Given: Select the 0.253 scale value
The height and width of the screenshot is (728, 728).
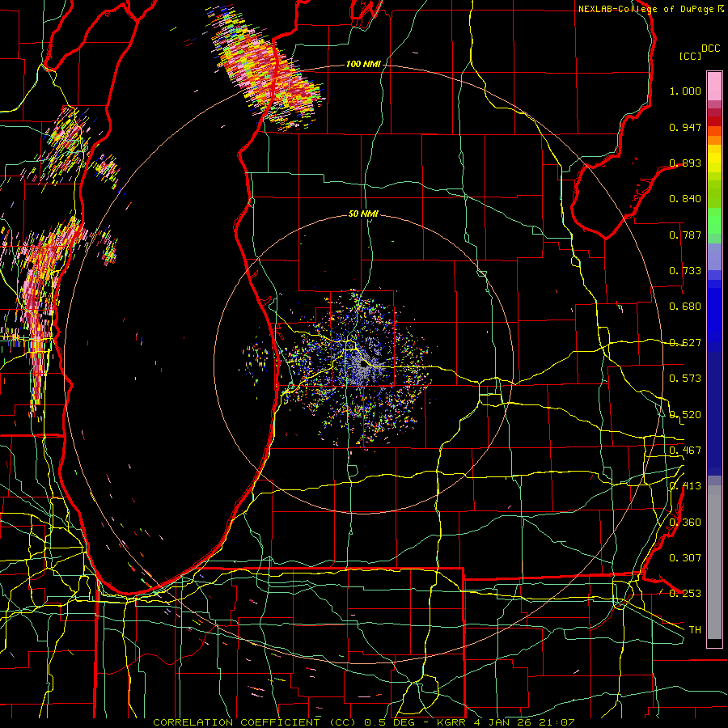Looking at the screenshot, I should [685, 594].
